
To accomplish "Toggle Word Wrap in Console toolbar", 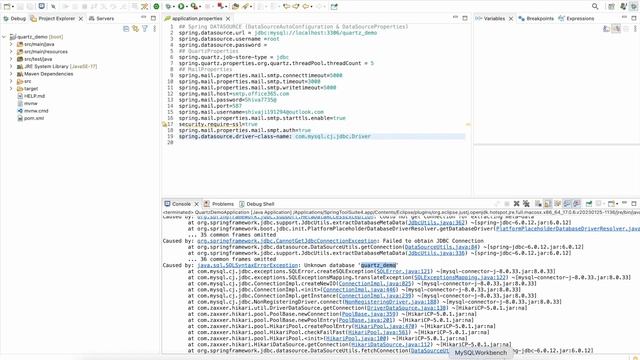I will pos(558,204).
